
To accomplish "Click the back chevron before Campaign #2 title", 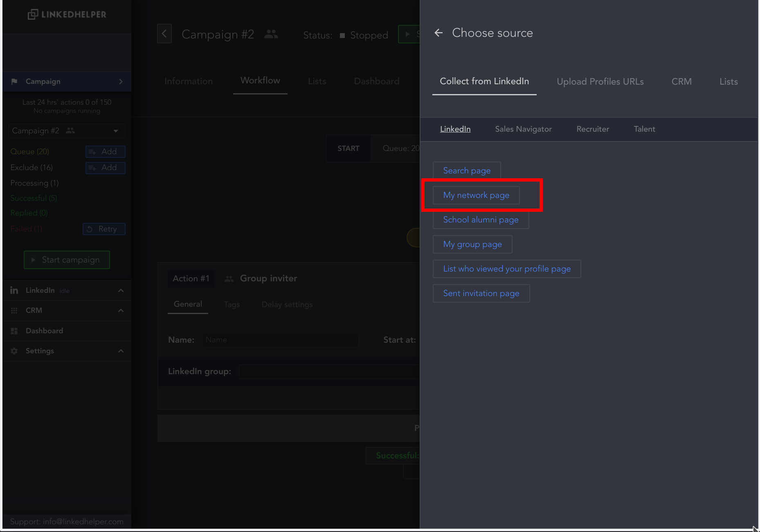I will coord(164,34).
